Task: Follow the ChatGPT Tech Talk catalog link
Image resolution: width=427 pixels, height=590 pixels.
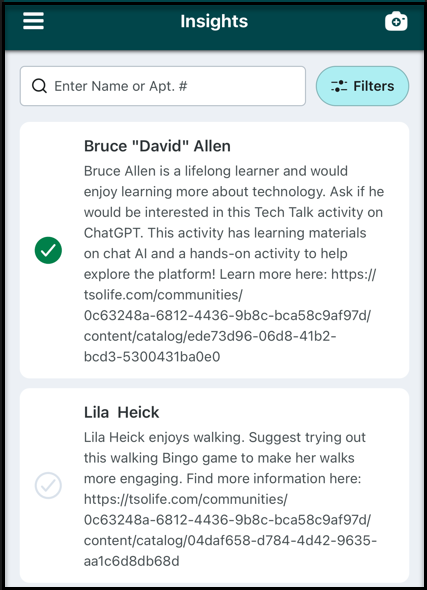Action: 230,315
